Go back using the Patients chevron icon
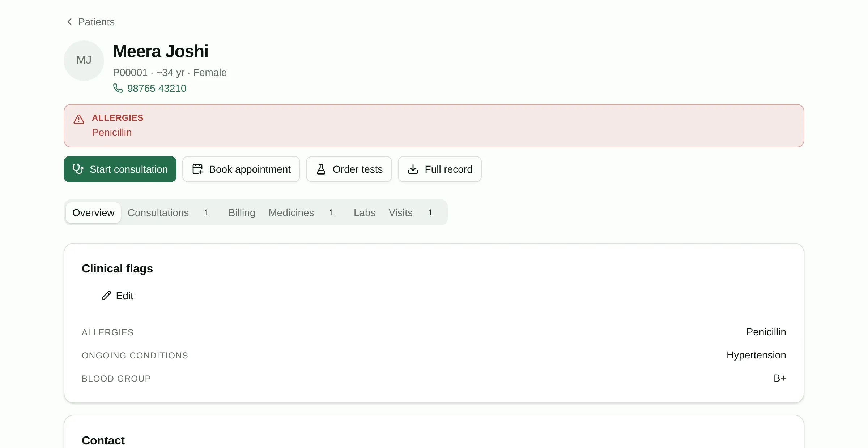Screen dimensions: 868x448 69,22
